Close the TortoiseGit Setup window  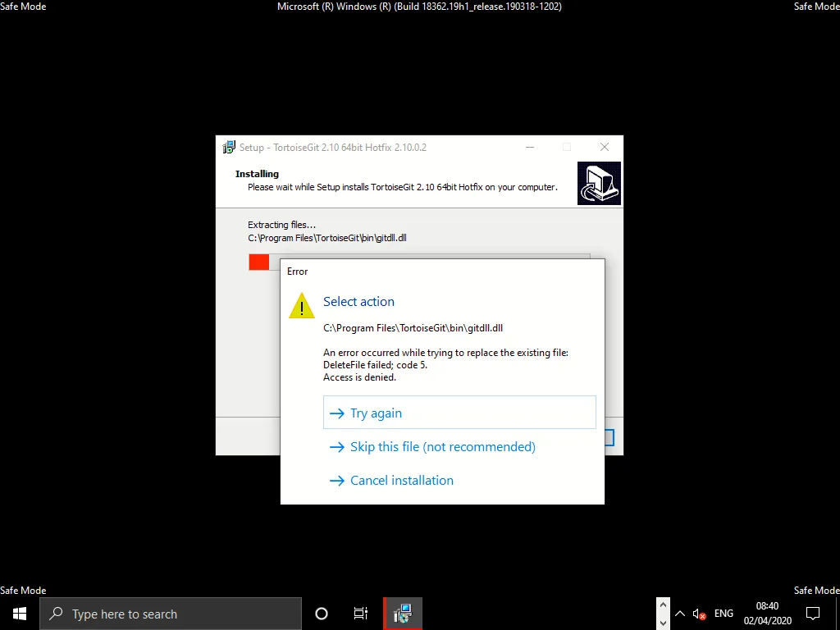point(605,147)
